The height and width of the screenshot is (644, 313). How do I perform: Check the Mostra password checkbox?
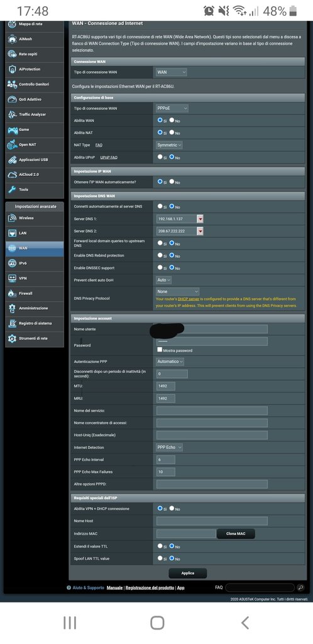160,350
